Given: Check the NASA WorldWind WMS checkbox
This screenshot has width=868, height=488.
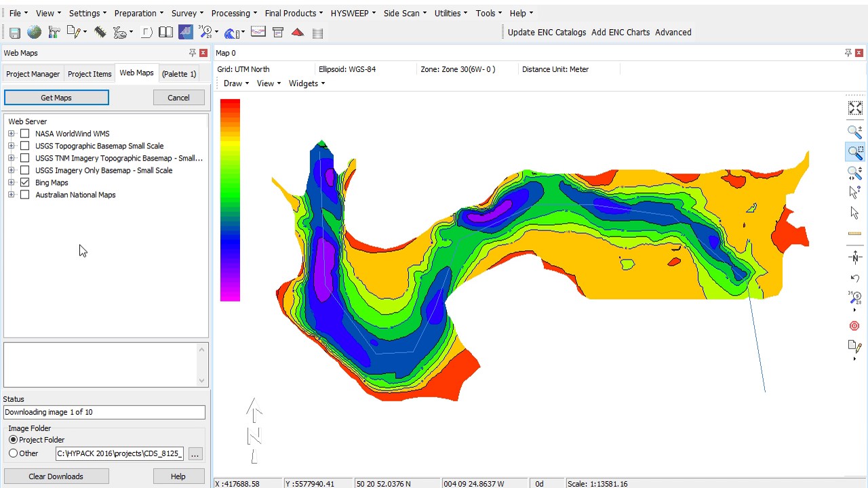Looking at the screenshot, I should pos(25,134).
